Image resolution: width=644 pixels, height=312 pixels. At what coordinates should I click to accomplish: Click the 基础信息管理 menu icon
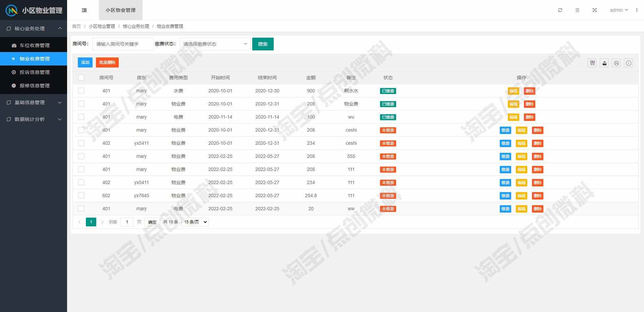9,102
